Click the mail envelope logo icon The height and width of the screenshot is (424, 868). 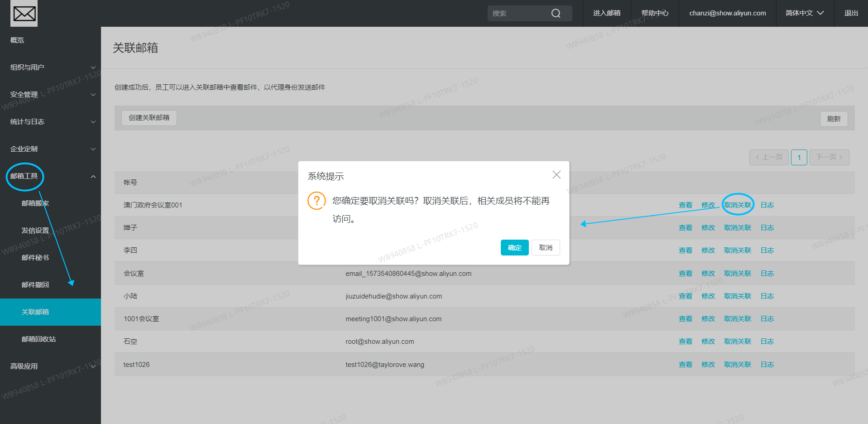(x=24, y=14)
